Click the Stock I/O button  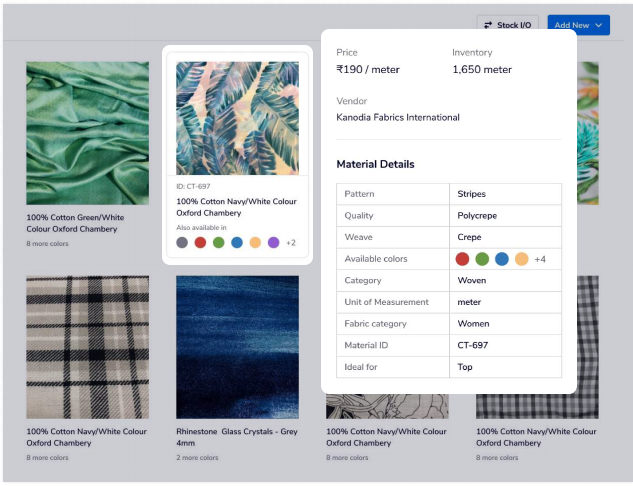(507, 25)
